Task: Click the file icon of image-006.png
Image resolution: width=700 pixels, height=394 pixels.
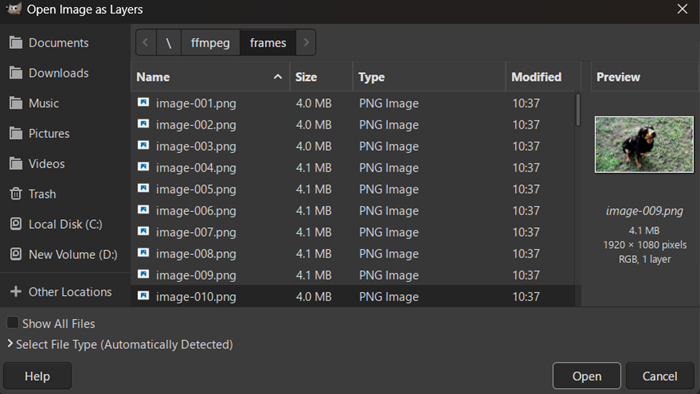Action: click(143, 210)
